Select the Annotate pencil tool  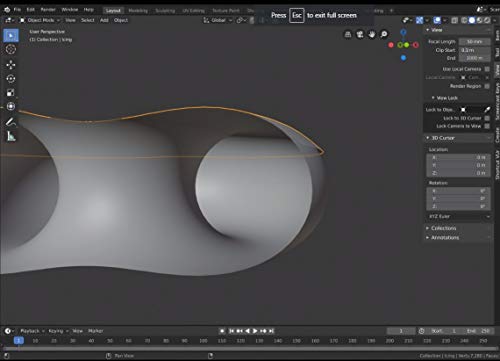11,122
